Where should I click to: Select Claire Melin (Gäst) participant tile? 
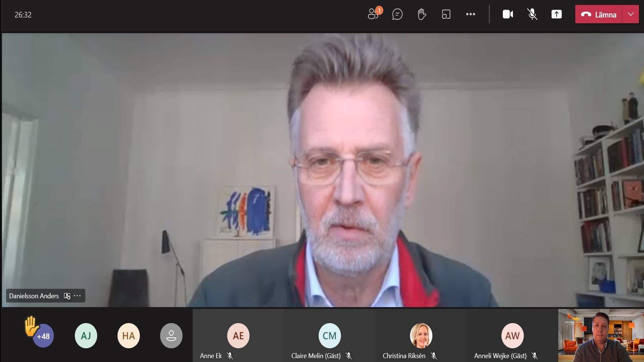tap(329, 335)
